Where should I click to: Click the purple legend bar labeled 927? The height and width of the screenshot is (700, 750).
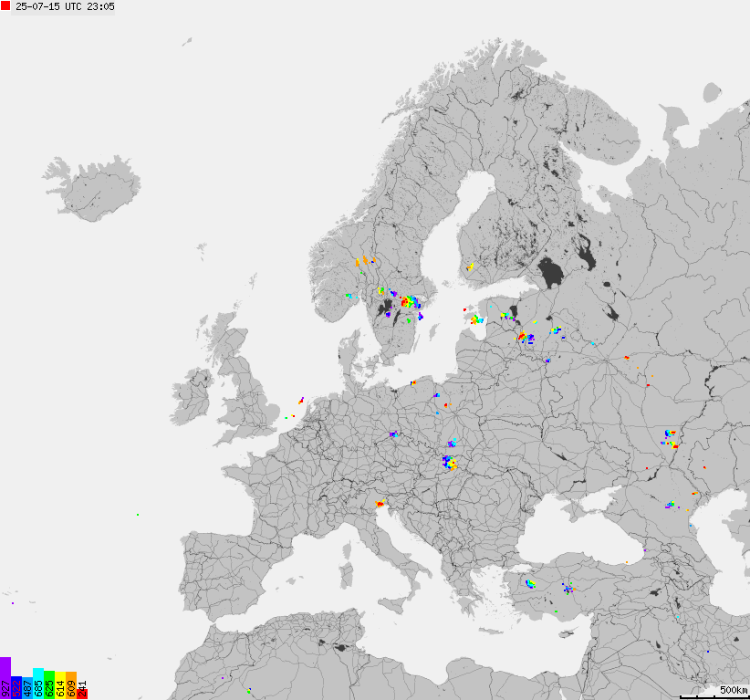click(5, 678)
